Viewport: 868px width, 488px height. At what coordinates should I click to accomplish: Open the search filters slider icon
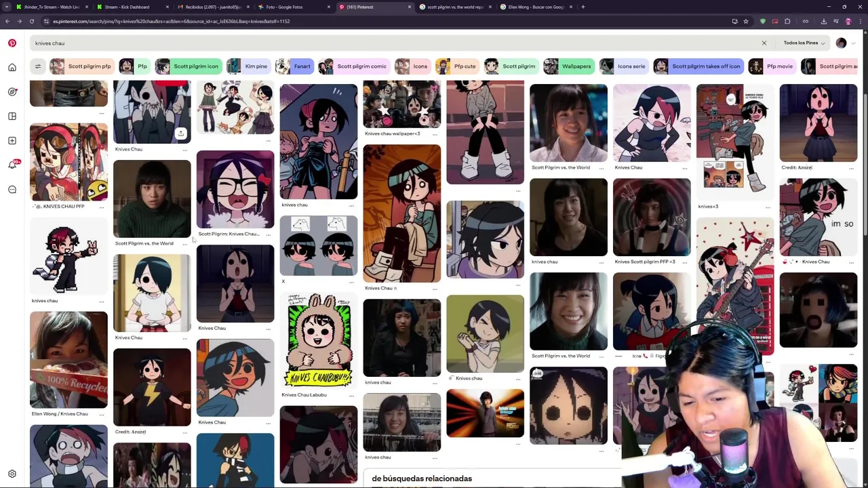tap(38, 66)
